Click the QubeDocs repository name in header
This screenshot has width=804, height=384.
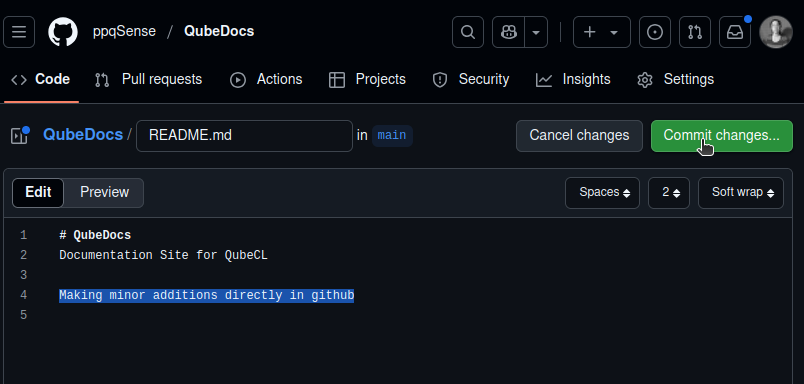pos(219,31)
